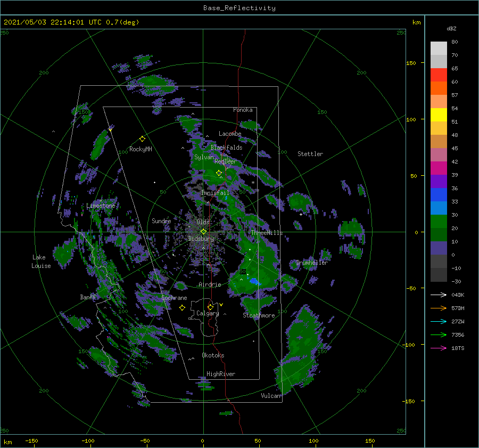Select the purple 36-39 dBZ color swatch

(x=439, y=181)
